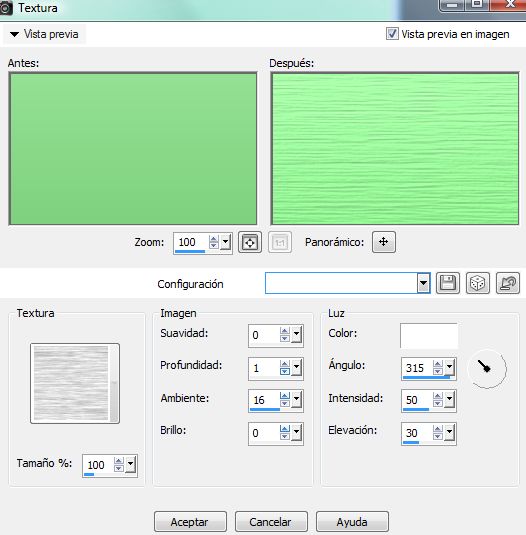Screen dimensions: 526x535
Task: Click the Cancelar button
Action: coord(271,522)
